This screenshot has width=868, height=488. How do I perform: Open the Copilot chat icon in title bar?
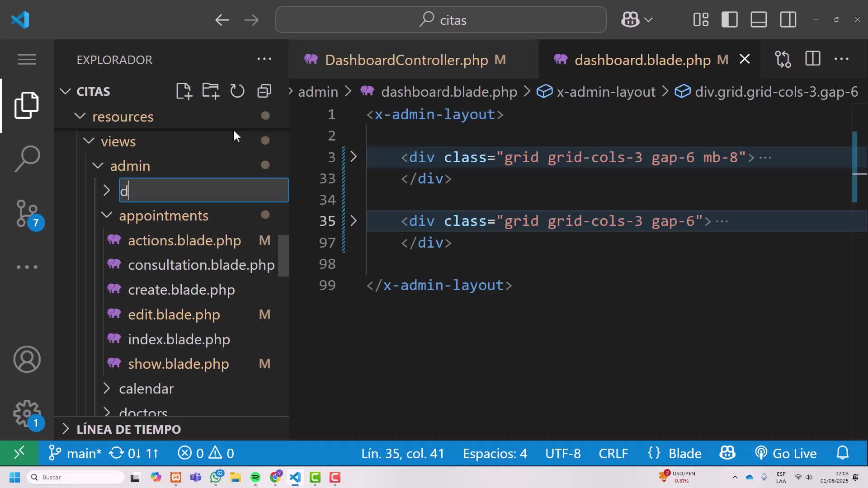pyautogui.click(x=630, y=20)
